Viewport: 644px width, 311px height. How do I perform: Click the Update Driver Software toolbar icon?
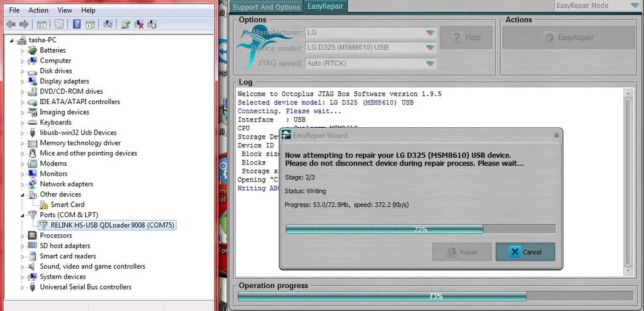point(126,25)
